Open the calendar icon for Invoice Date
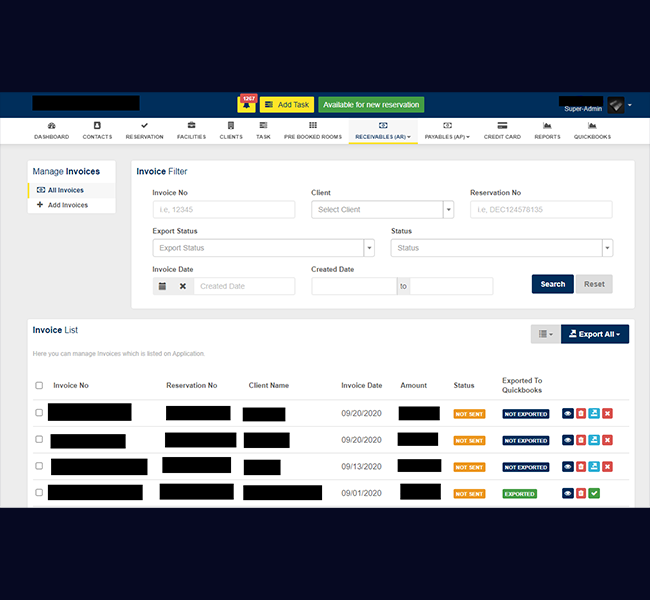Screen dimensions: 650x600 coord(162,286)
